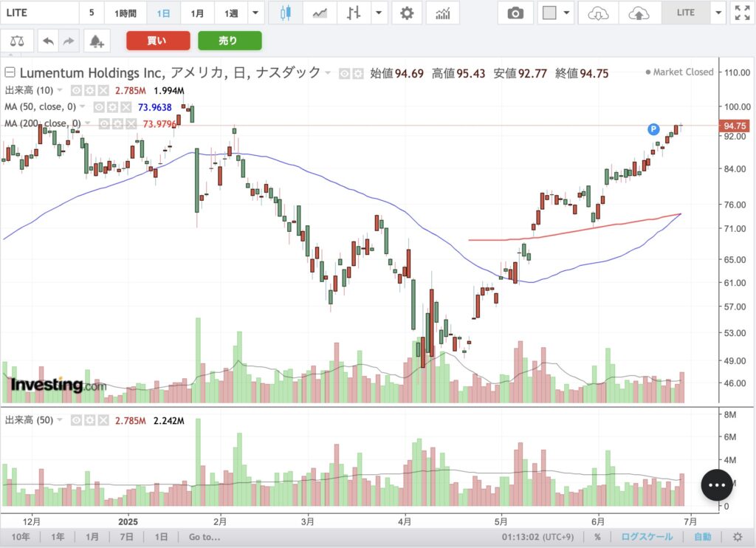This screenshot has height=548, width=756.
Task: Toggle fullscreen mode with the expand arrows
Action: tap(742, 13)
